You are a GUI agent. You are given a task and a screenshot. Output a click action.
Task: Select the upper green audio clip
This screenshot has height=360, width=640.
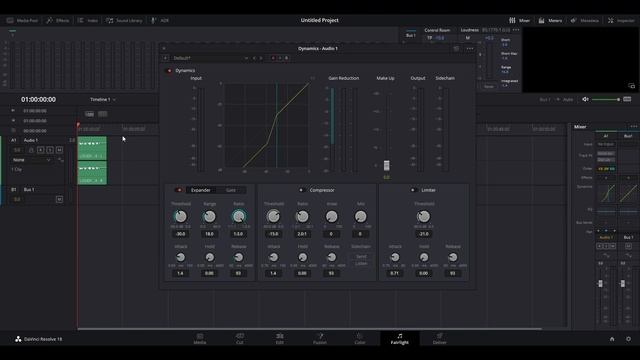(92, 148)
